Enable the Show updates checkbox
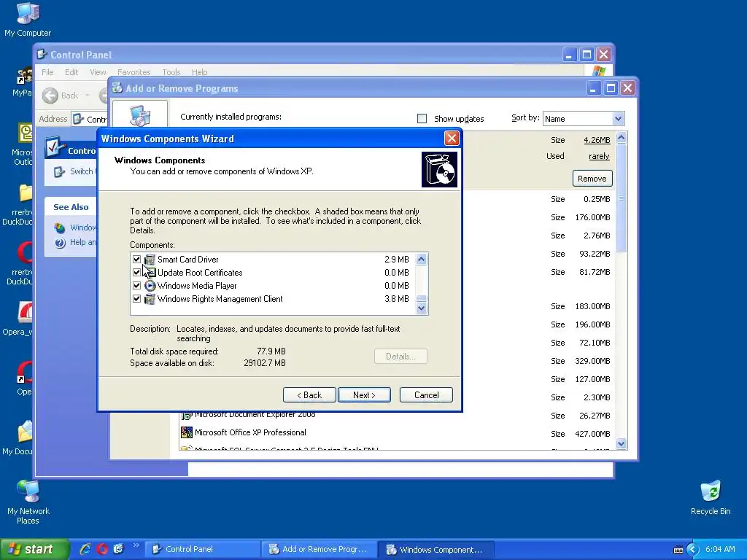This screenshot has width=747, height=560. 422,119
